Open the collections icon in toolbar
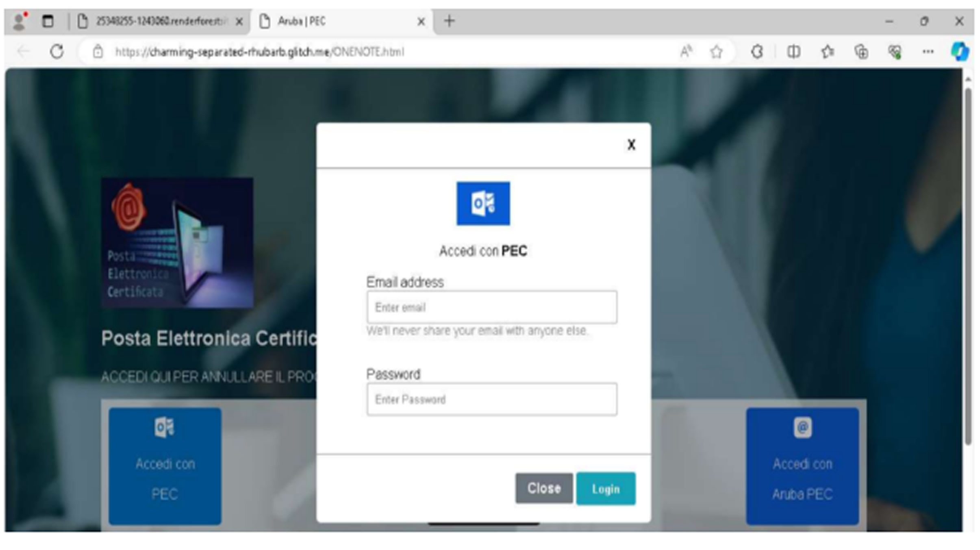The image size is (980, 550). [861, 52]
